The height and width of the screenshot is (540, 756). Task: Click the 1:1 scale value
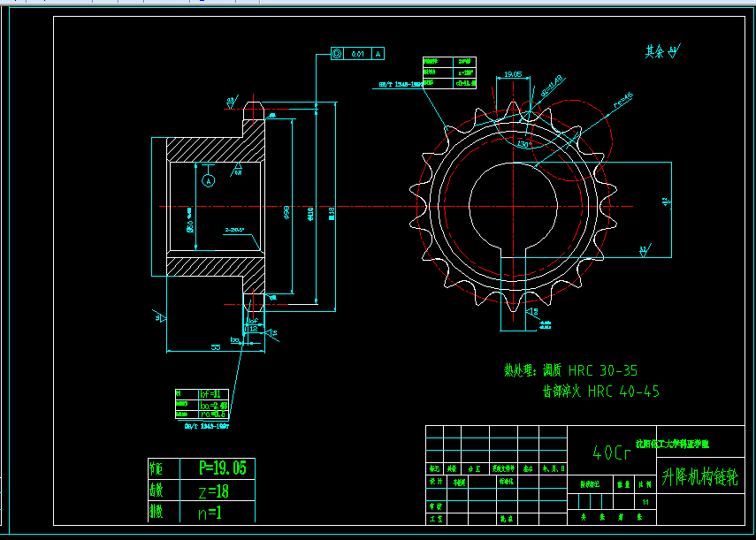coord(645,502)
